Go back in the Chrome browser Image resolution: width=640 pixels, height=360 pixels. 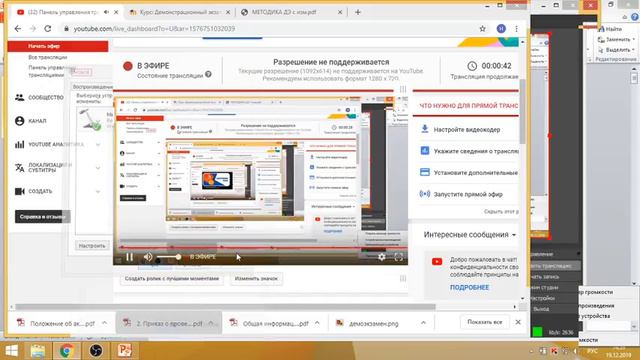[x=18, y=29]
